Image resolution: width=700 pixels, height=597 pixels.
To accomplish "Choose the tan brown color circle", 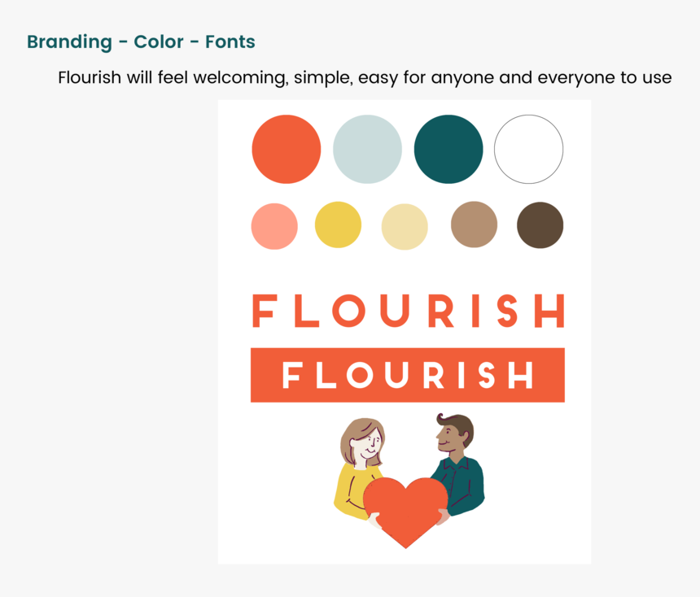I will pyautogui.click(x=474, y=224).
